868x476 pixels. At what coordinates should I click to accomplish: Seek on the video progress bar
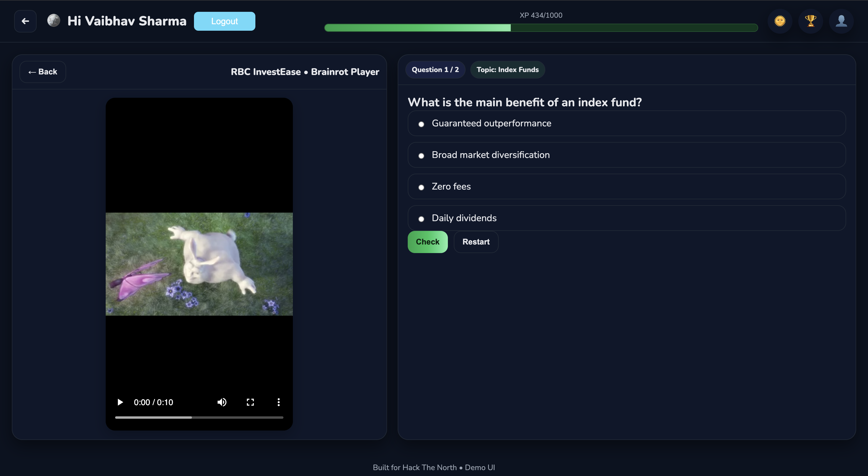pyautogui.click(x=199, y=417)
